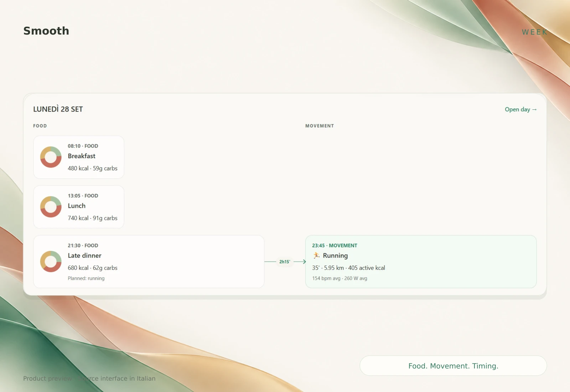Open the Running movement card
Image resolution: width=570 pixels, height=392 pixels.
[421, 262]
